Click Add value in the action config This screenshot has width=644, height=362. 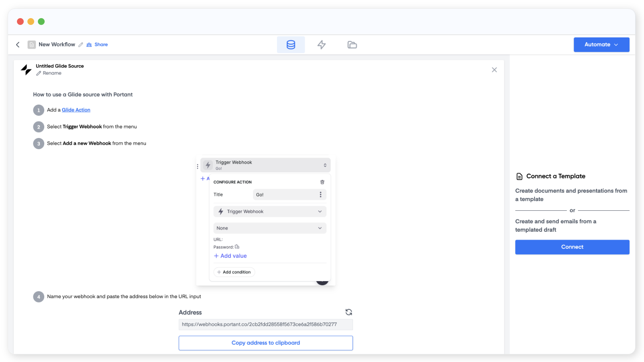[x=230, y=256]
